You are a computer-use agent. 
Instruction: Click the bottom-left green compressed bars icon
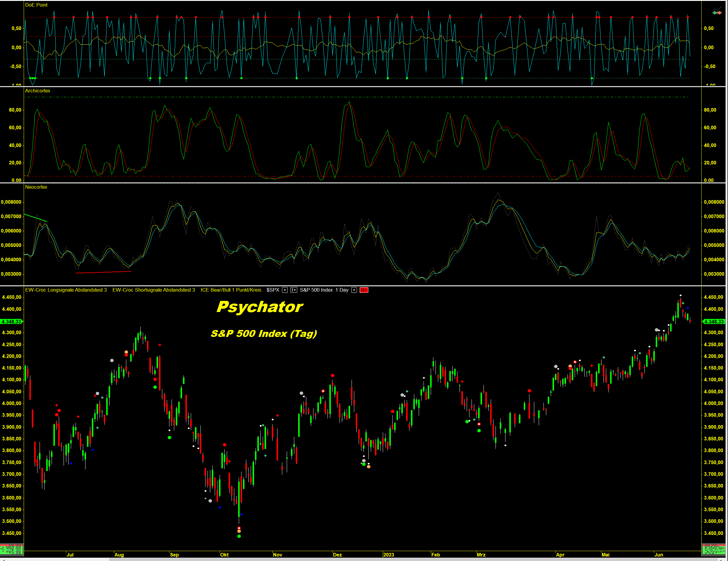[x=12, y=549]
